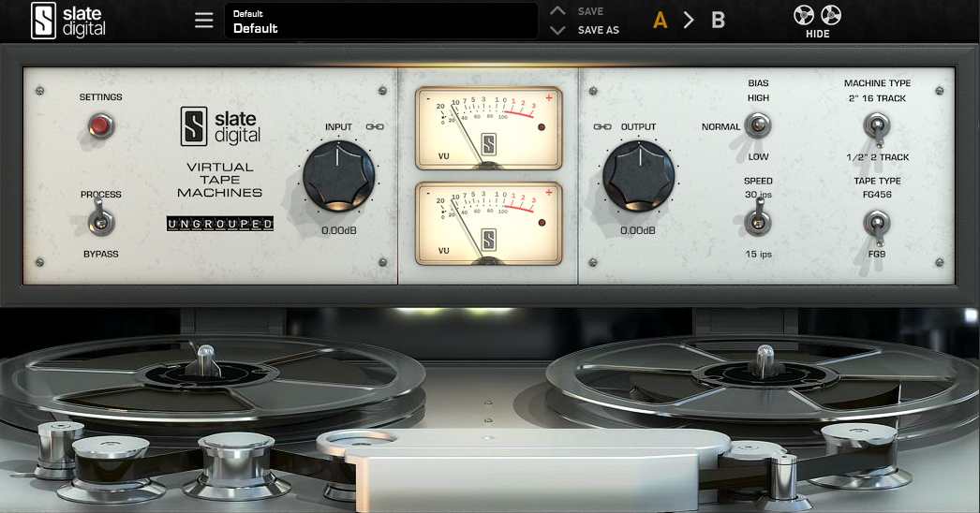Toggle the PROCESS / BYPASS switch
980x513 pixels.
point(100,219)
